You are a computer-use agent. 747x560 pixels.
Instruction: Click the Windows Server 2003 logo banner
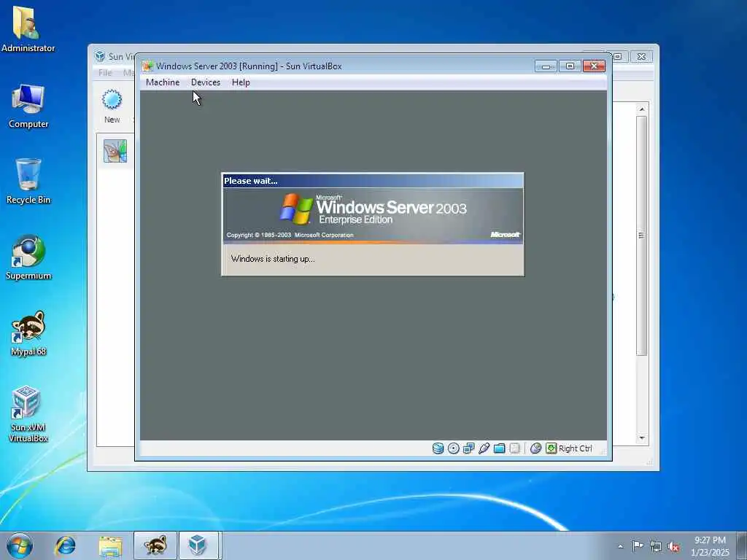[x=373, y=216]
